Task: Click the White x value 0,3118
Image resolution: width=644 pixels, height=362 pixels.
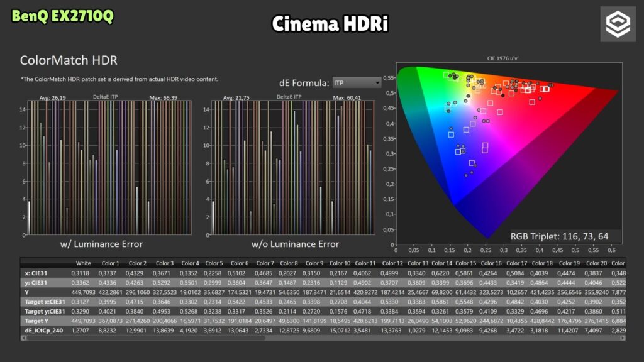Action: 80,273
